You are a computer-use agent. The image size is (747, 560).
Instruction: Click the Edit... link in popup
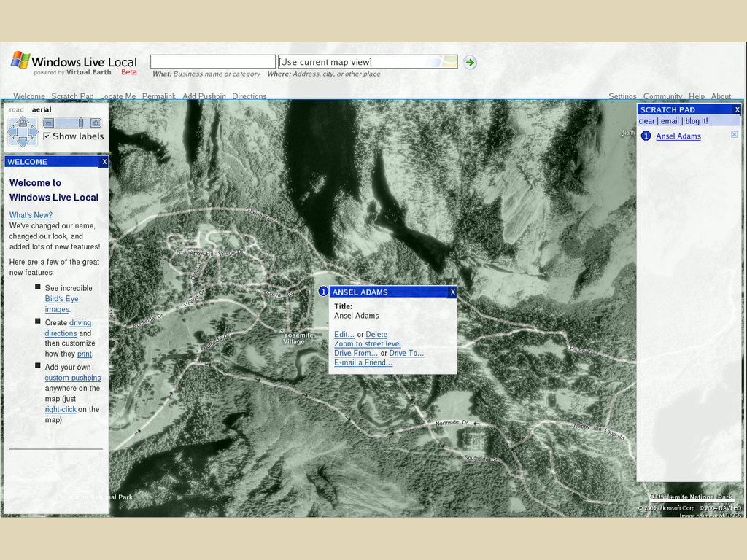click(x=344, y=334)
